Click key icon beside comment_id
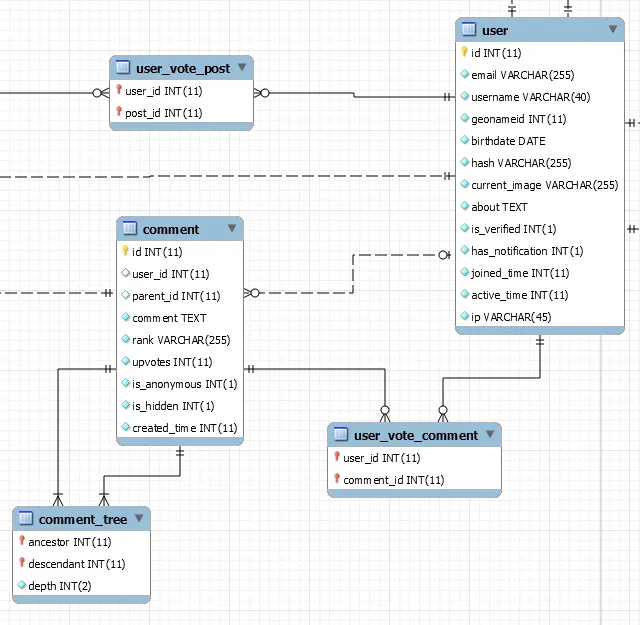This screenshot has height=625, width=640. click(x=337, y=478)
